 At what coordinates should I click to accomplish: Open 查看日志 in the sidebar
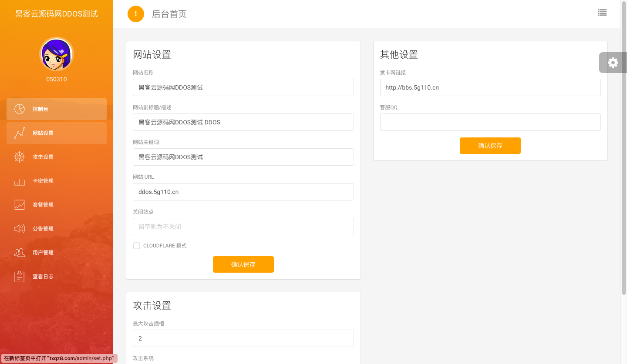[57, 277]
